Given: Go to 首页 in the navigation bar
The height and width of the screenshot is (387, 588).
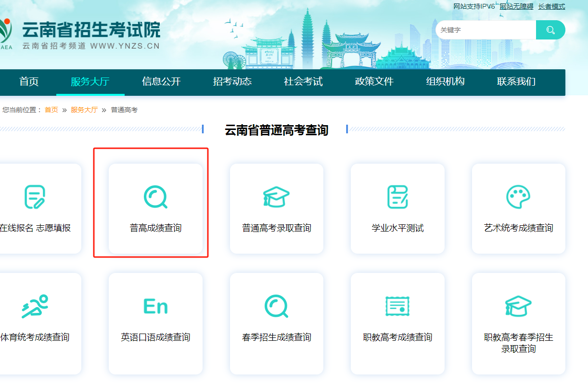Looking at the screenshot, I should point(29,81).
